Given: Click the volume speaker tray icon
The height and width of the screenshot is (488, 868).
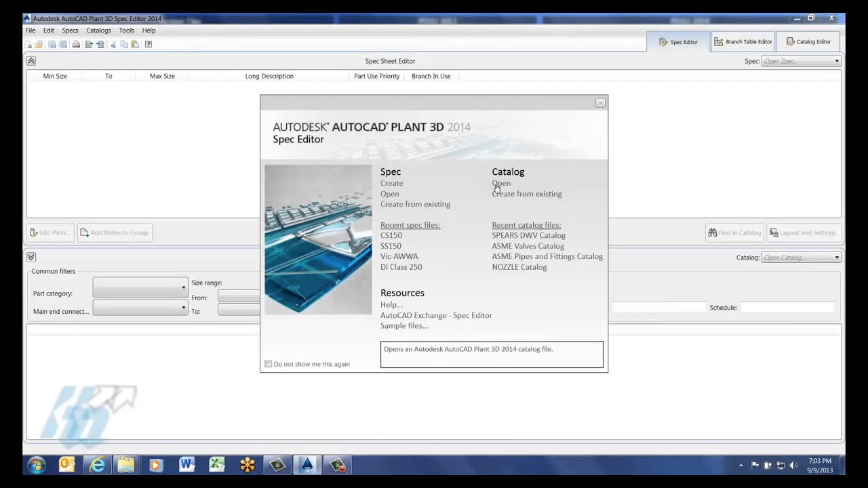Looking at the screenshot, I should (x=793, y=466).
